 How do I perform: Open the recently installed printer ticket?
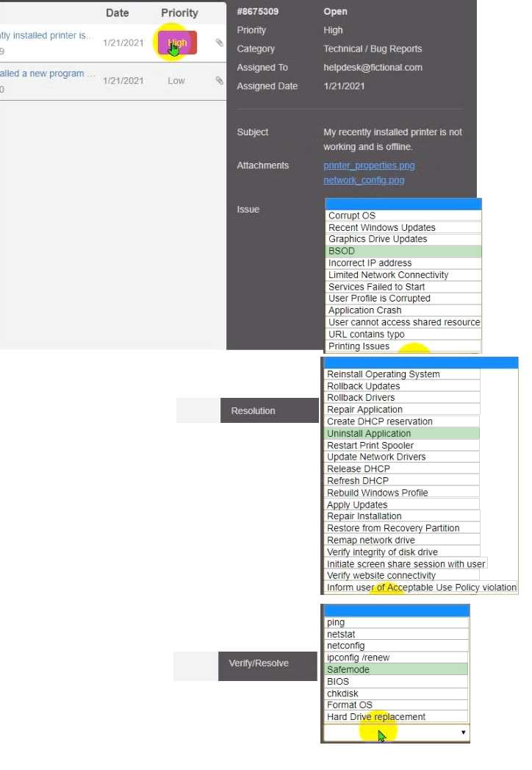[x=46, y=35]
